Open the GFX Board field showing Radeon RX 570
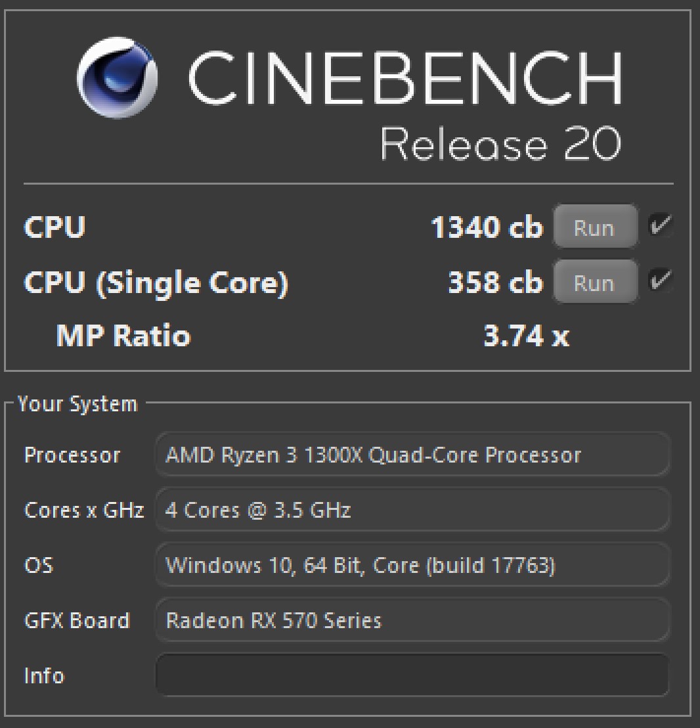This screenshot has width=700, height=728. click(412, 620)
